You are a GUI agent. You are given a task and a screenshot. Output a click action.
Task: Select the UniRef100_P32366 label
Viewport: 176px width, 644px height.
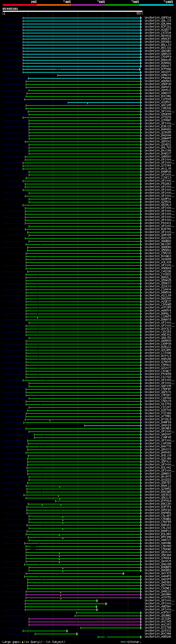pos(158,413)
